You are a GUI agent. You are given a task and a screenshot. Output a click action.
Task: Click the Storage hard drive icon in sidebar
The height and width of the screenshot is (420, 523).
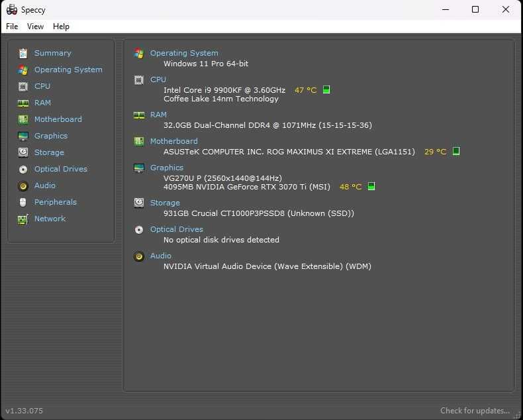pyautogui.click(x=23, y=152)
